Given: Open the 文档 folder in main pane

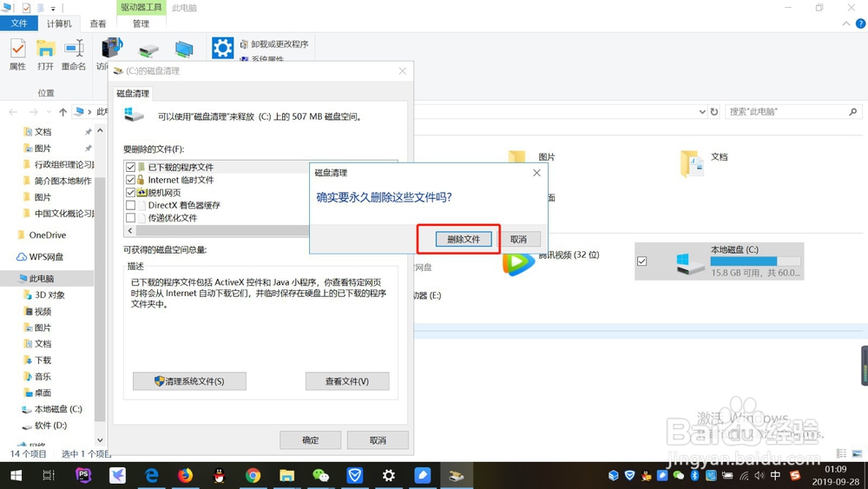Looking at the screenshot, I should [704, 163].
